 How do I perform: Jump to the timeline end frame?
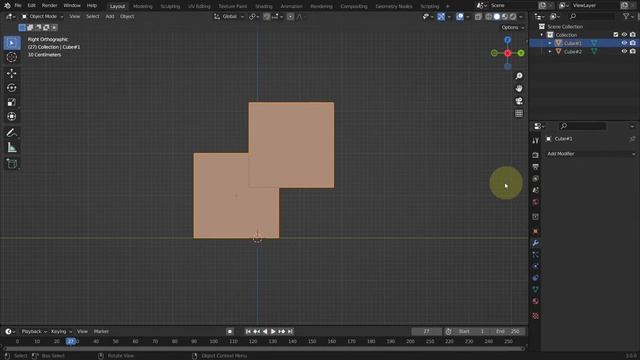[290, 331]
